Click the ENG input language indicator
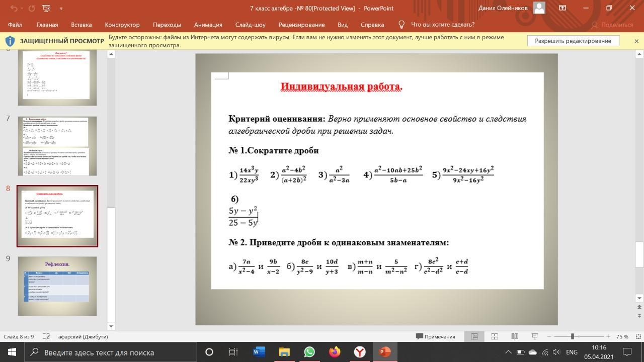The image size is (644, 362). coord(572,352)
